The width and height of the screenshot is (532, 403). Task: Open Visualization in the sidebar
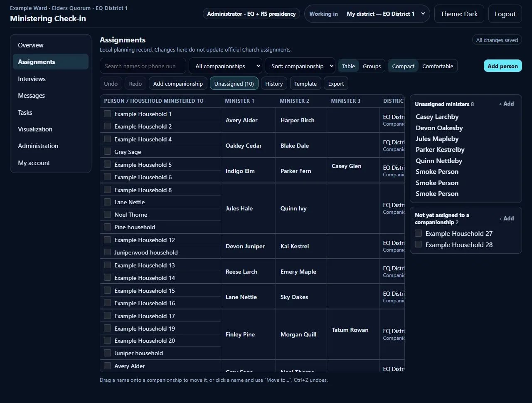tap(51, 129)
